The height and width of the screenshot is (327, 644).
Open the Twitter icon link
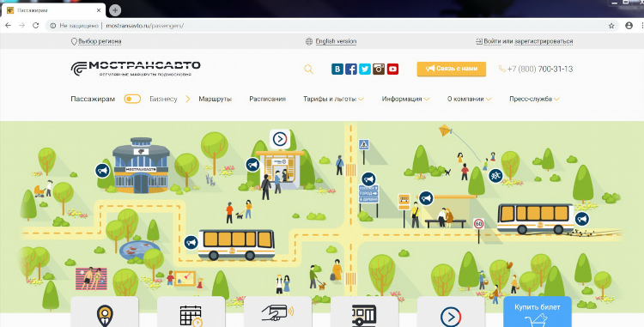[x=365, y=69]
